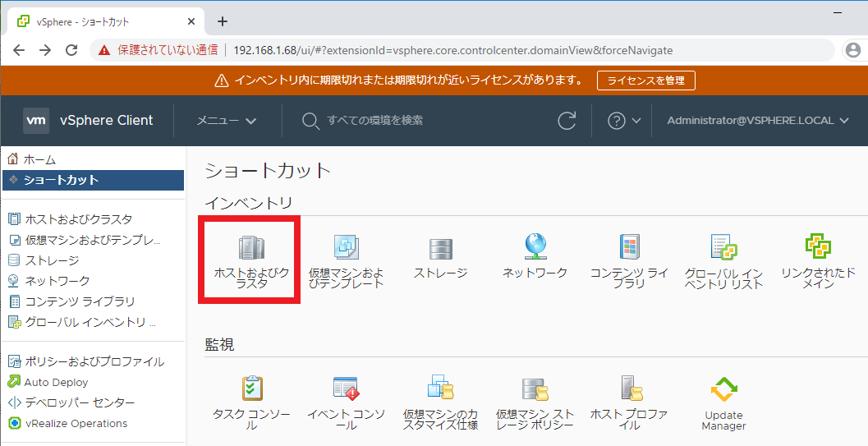Select ショートカット in the sidebar
Screen dimensions: 868x446
(x=93, y=180)
